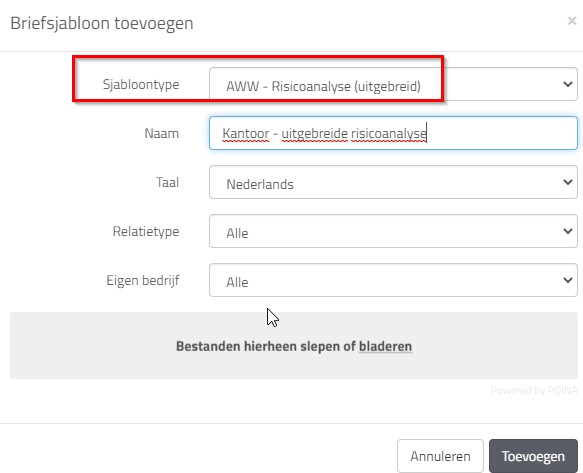Viewport: 583px width, 473px height.
Task: Click the chevron arrow of Taal field
Action: 567,182
